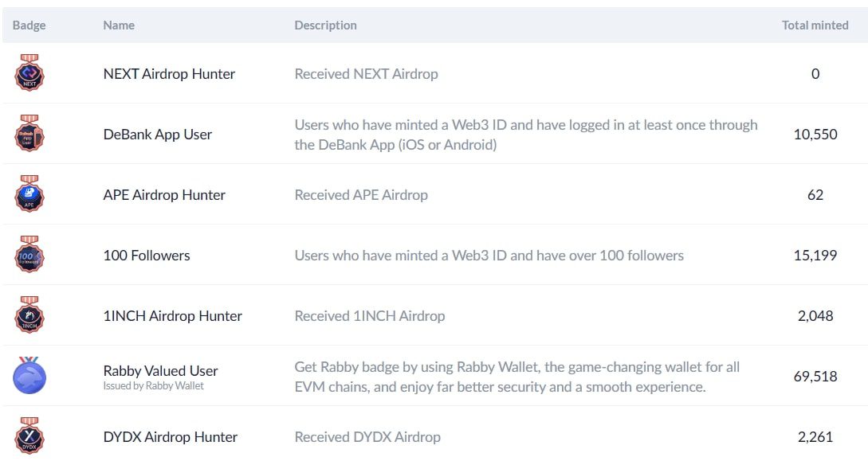Open the NEXT Airdrop Hunter name link
This screenshot has height=465, width=868.
[169, 74]
